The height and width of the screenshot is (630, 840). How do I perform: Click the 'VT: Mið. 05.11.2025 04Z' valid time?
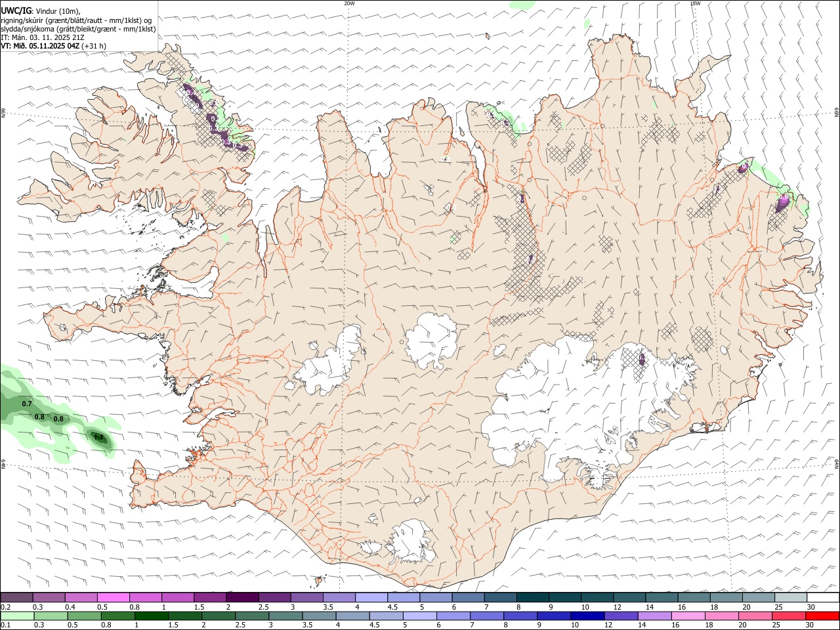tap(41, 46)
